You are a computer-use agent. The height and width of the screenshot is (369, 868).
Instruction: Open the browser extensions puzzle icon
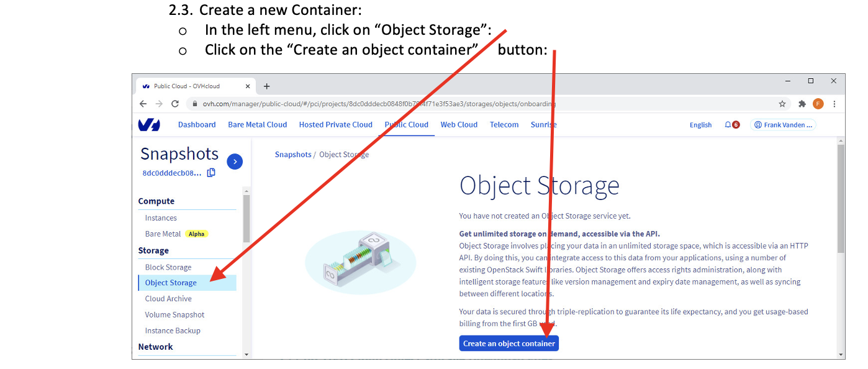coord(802,104)
